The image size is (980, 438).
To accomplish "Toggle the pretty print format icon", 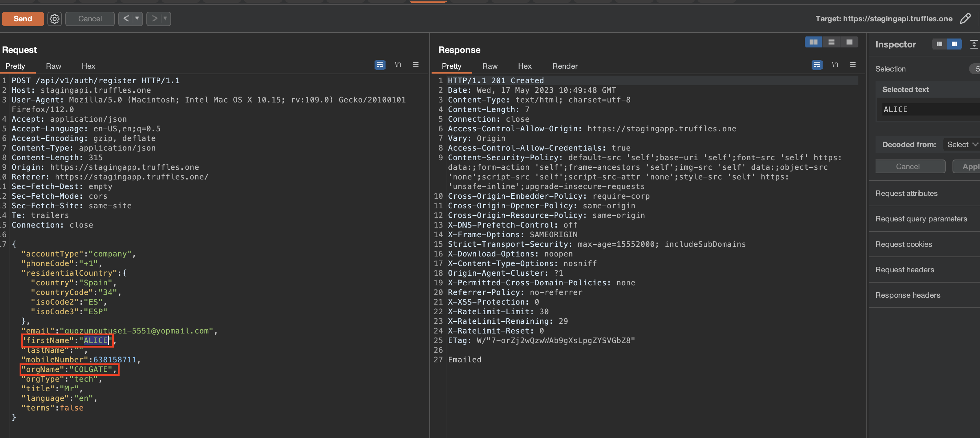I will 380,65.
